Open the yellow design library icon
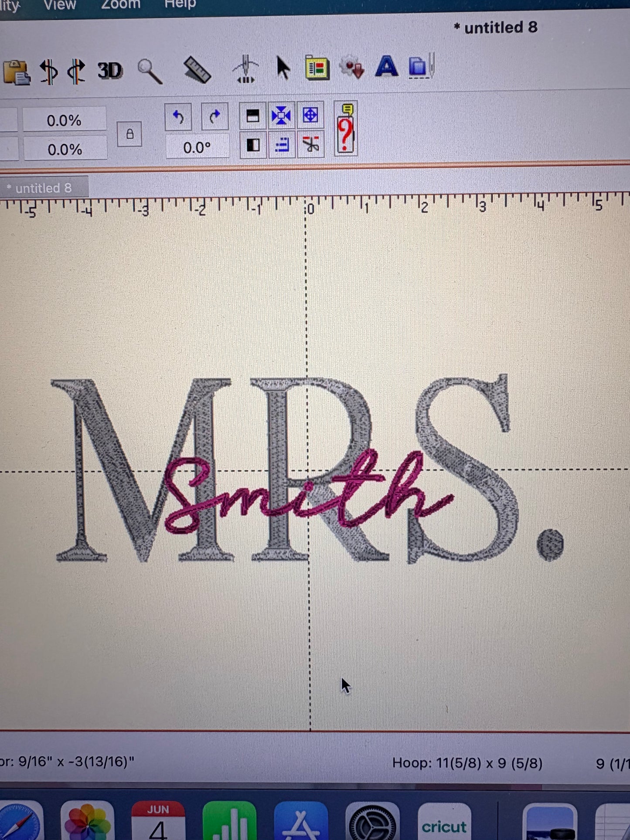630x840 pixels. pos(317,68)
